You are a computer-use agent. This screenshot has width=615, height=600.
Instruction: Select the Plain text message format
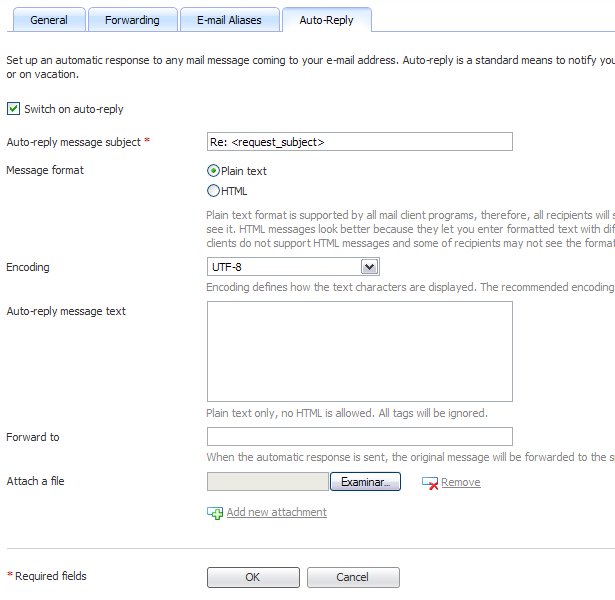[213, 171]
